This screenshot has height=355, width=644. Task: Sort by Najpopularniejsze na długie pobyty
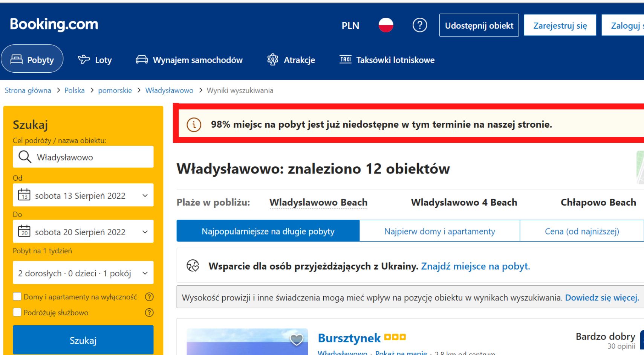[x=268, y=231]
